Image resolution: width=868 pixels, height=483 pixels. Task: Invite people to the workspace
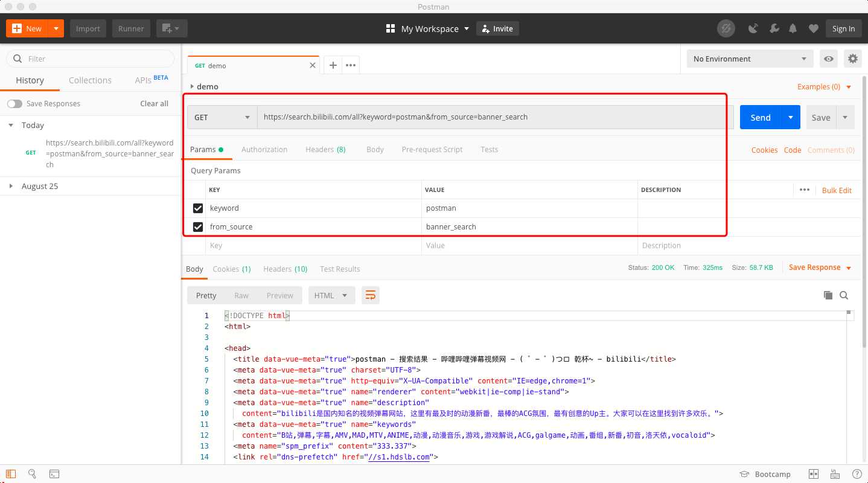(498, 28)
